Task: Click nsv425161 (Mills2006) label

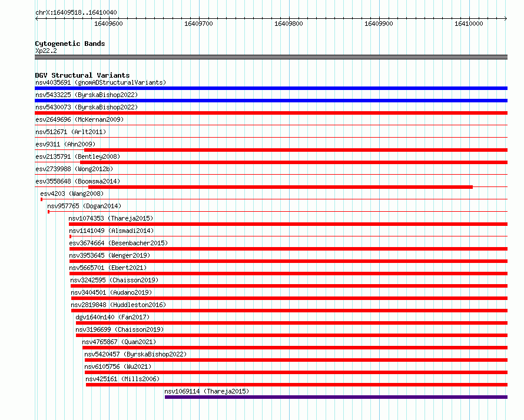Action: click(122, 379)
